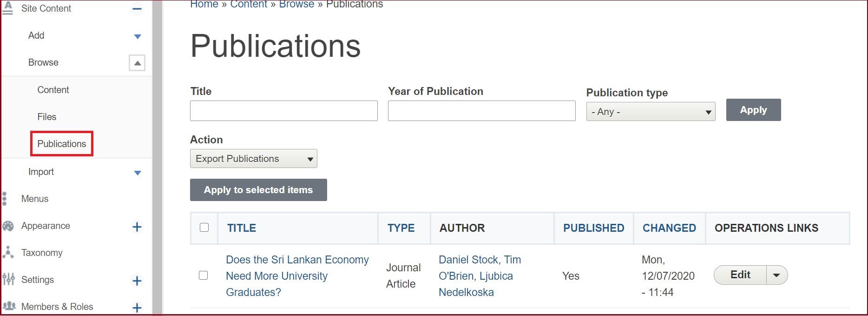This screenshot has height=316, width=868.
Task: Click the Settings sliders icon
Action: click(x=8, y=280)
